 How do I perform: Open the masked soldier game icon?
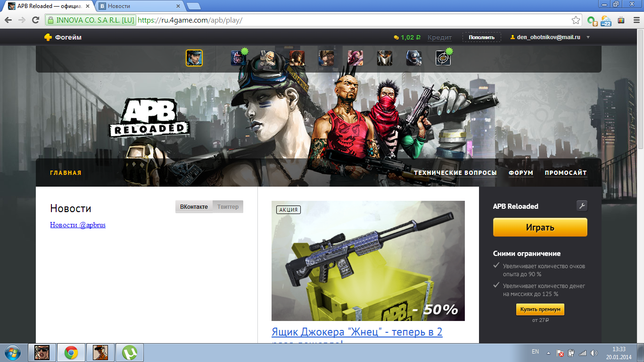click(414, 58)
